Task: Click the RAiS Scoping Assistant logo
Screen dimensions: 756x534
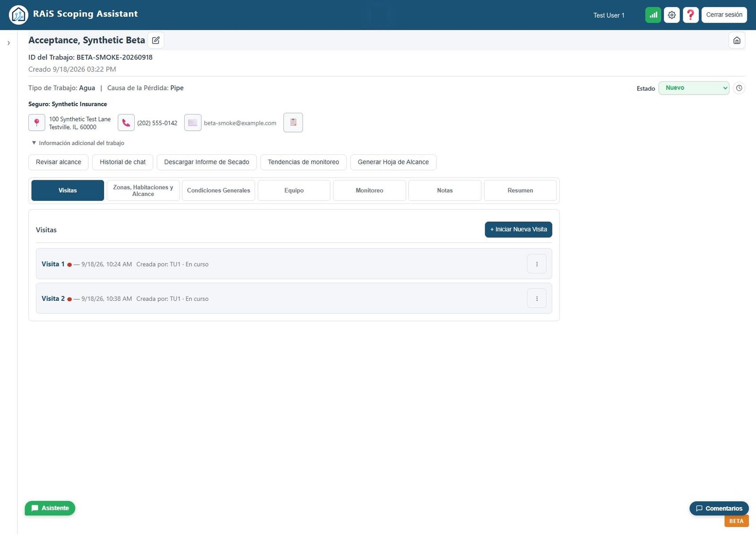Action: coord(18,15)
